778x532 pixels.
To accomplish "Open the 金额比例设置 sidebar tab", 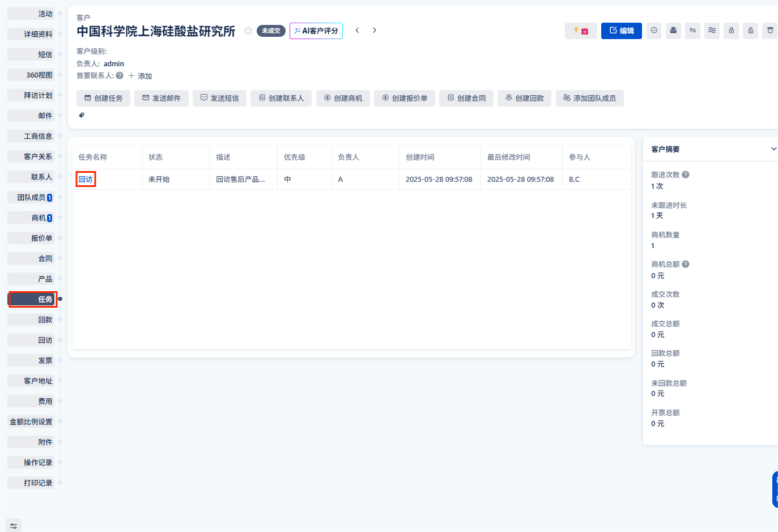I will [x=31, y=422].
